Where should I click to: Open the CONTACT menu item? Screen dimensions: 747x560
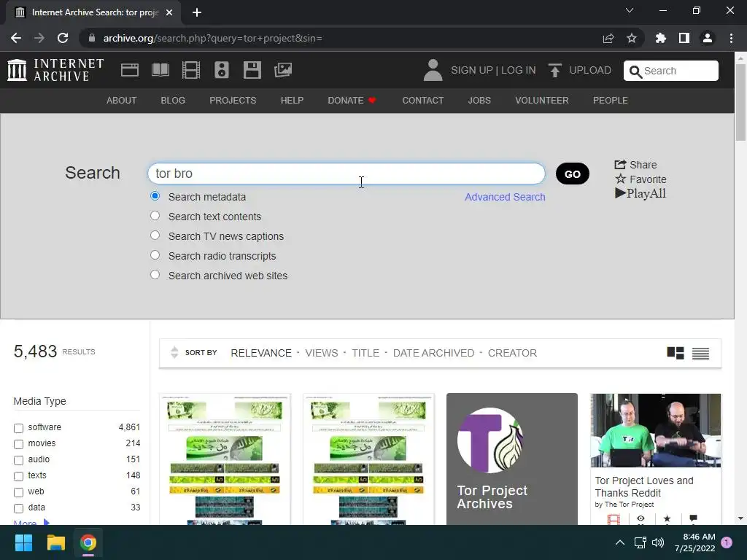point(422,101)
